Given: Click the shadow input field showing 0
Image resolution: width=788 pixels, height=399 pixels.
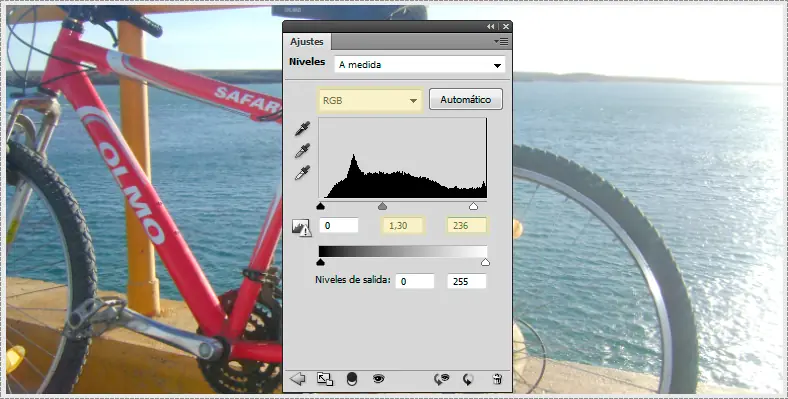Looking at the screenshot, I should pyautogui.click(x=339, y=226).
